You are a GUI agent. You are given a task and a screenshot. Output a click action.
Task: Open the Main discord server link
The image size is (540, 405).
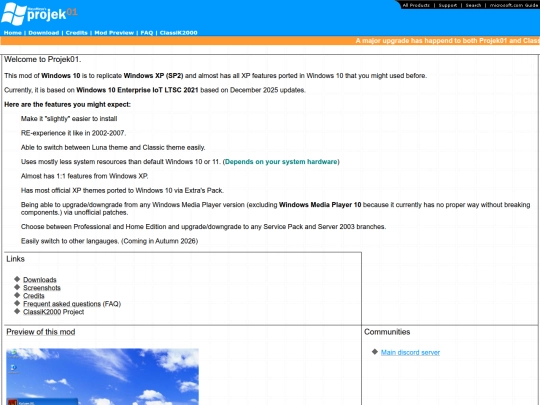point(410,352)
